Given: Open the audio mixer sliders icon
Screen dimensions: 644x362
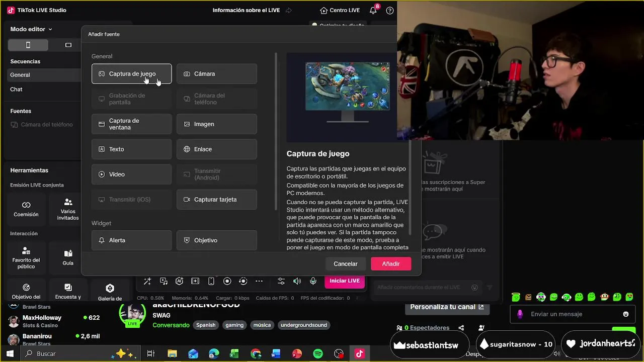Looking at the screenshot, I should click(x=281, y=281).
